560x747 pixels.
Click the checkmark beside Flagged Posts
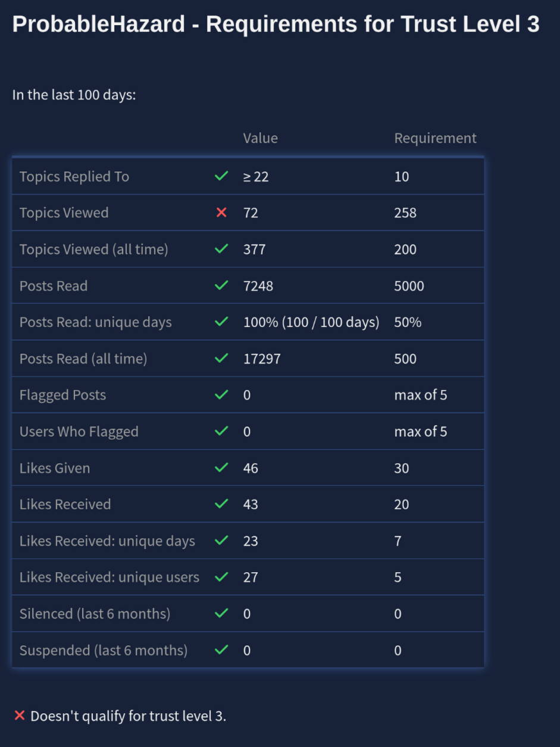(x=221, y=395)
